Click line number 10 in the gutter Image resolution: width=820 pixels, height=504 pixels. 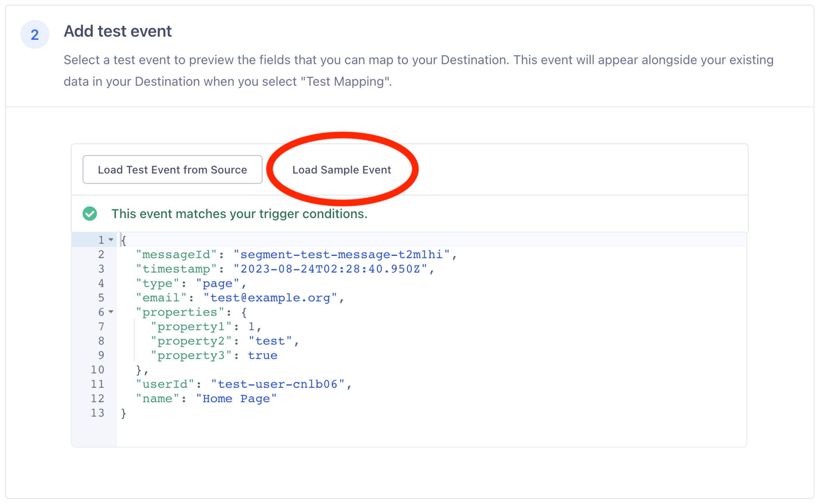[98, 370]
